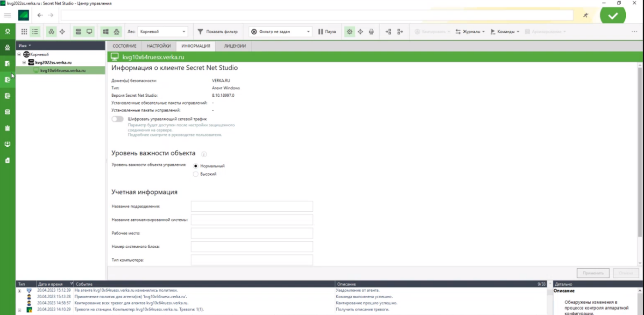Click the filter funnel icon
Viewport: 644px width, 315px height.
200,32
